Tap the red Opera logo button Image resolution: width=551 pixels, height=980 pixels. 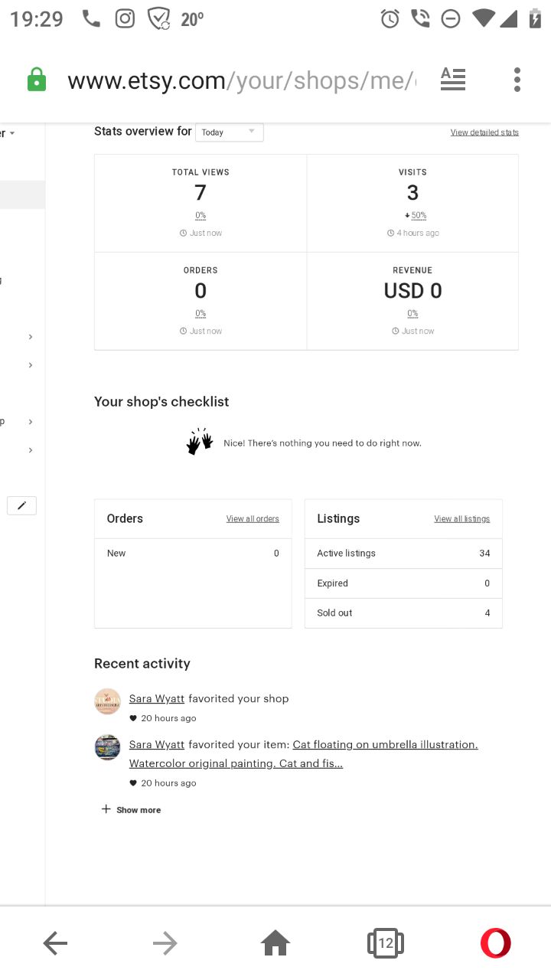pyautogui.click(x=495, y=943)
